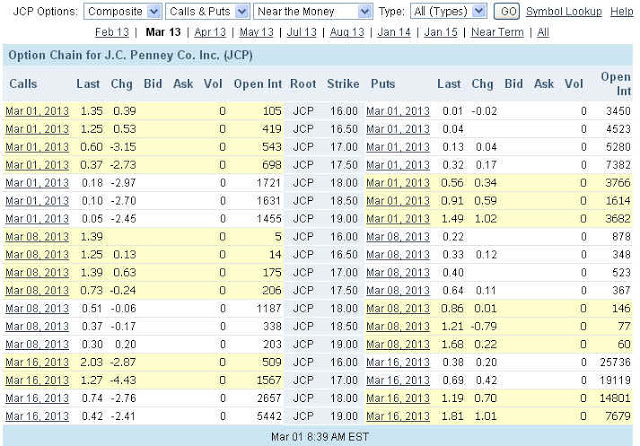Open Mar 08 call with open interest 338

[x=37, y=326]
